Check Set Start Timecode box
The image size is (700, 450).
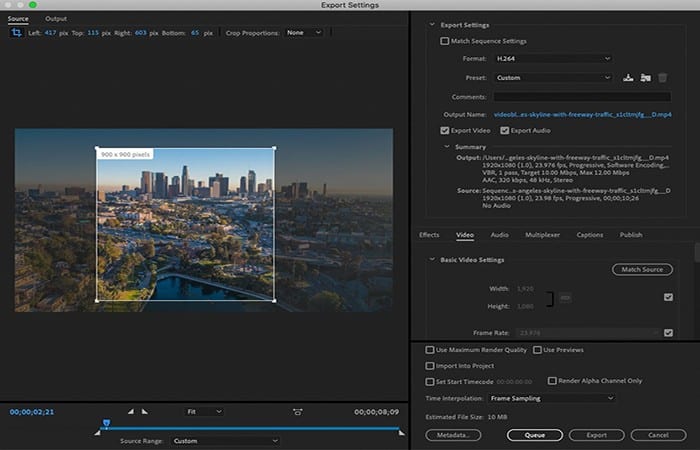429,382
